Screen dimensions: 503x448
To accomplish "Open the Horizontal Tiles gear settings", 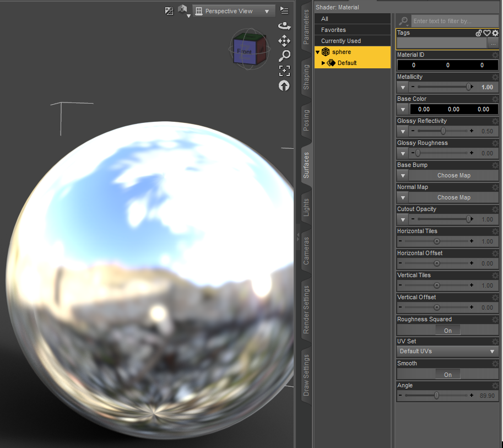I will pyautogui.click(x=495, y=231).
